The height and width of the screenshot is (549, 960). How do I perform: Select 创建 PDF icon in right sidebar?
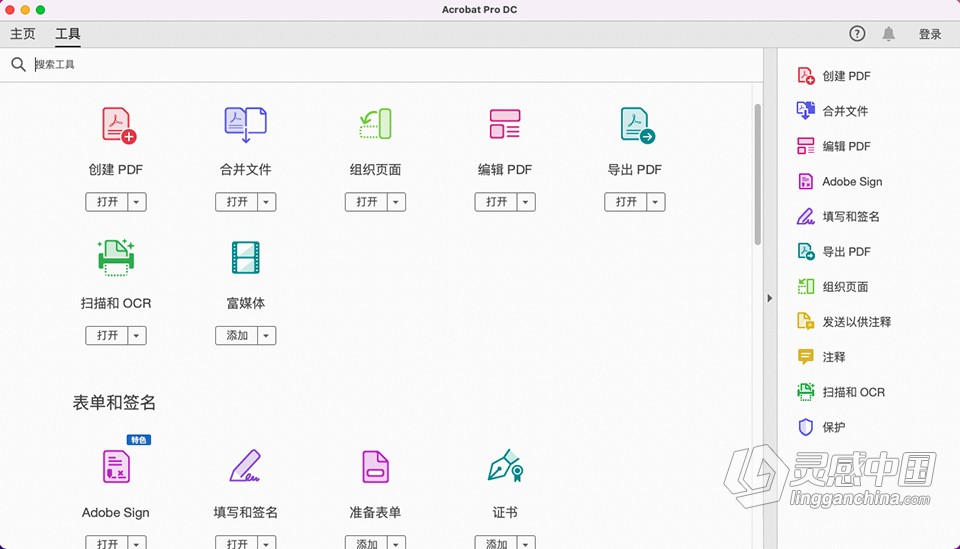point(806,76)
